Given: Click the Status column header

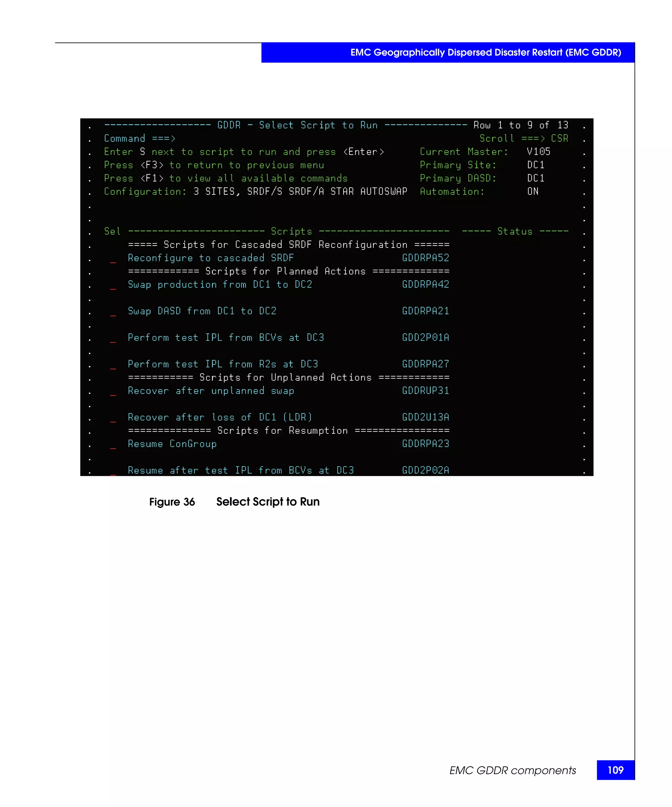Looking at the screenshot, I should point(515,231).
